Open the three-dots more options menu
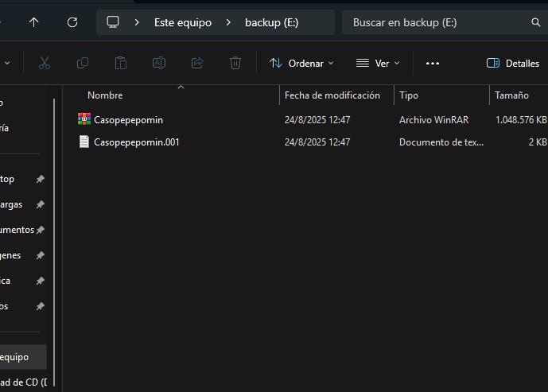The height and width of the screenshot is (392, 548). pos(433,63)
